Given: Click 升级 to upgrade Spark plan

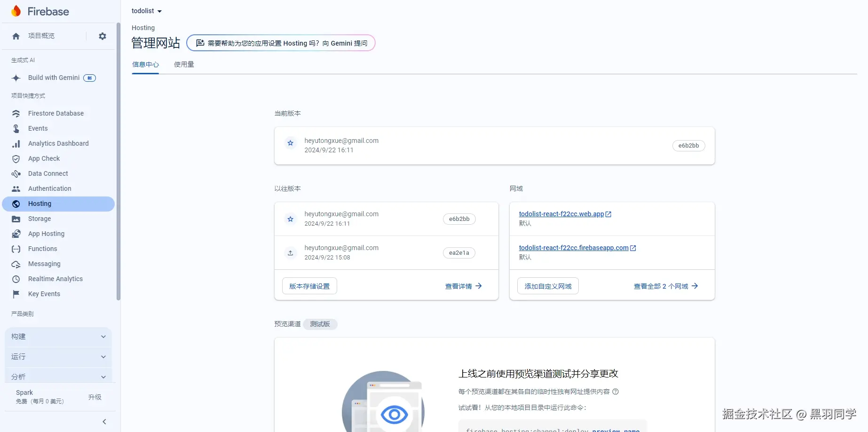Looking at the screenshot, I should coord(95,397).
